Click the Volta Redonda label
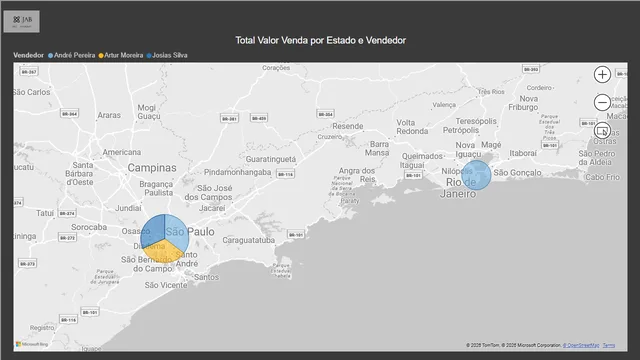The height and width of the screenshot is (360, 640). click(x=412, y=127)
